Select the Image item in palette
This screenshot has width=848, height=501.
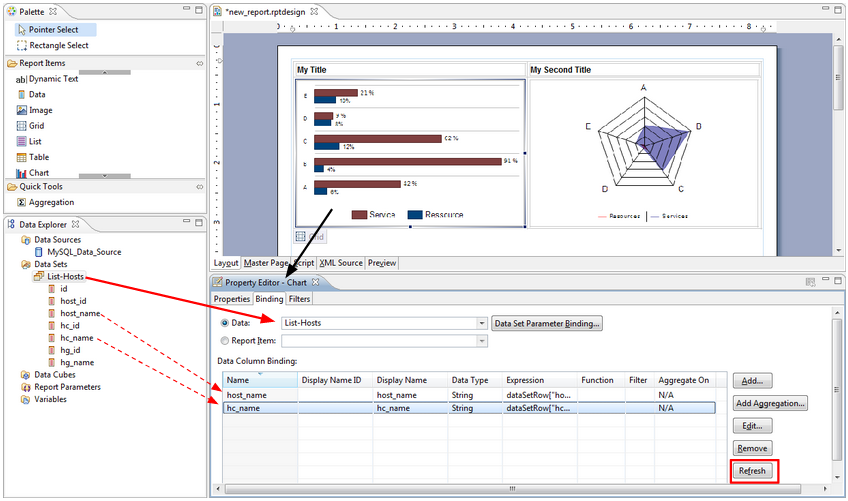[x=40, y=110]
